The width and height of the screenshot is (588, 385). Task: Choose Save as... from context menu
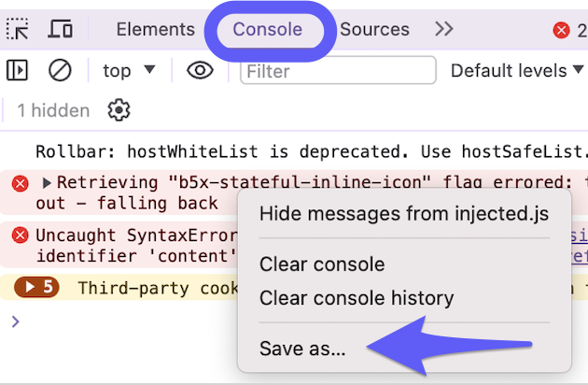(x=302, y=349)
